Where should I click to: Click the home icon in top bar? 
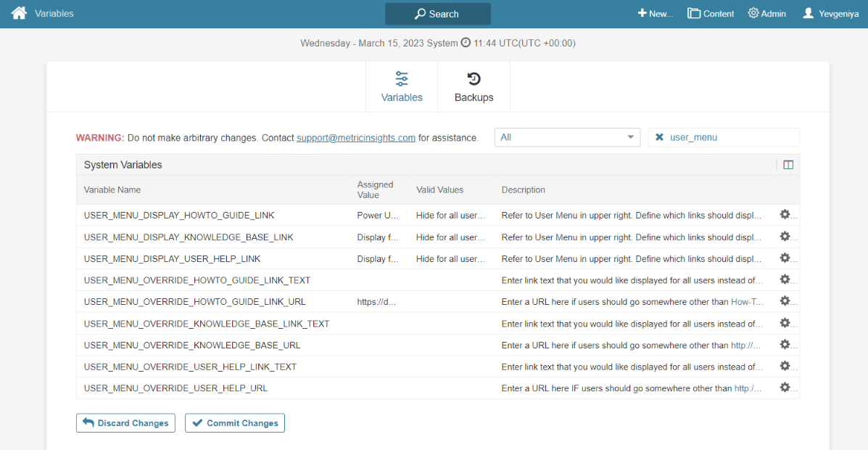pyautogui.click(x=19, y=13)
